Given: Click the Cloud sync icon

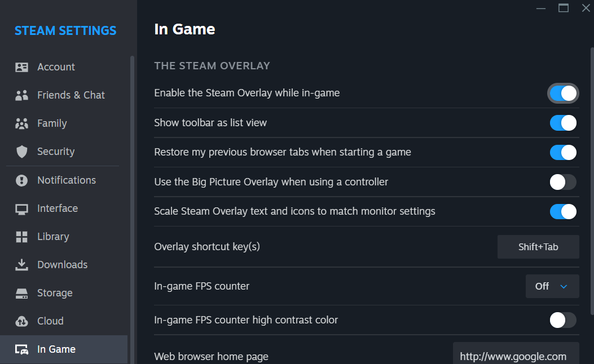Looking at the screenshot, I should (22, 321).
